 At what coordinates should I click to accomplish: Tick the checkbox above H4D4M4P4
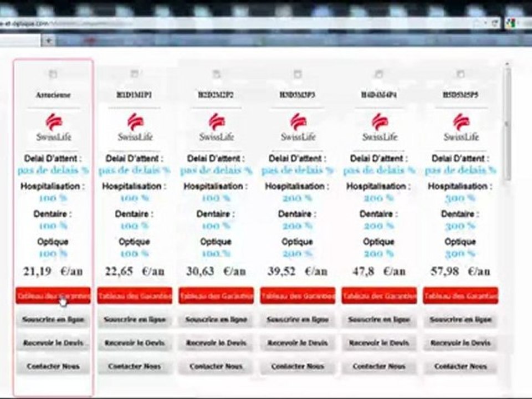coord(379,74)
